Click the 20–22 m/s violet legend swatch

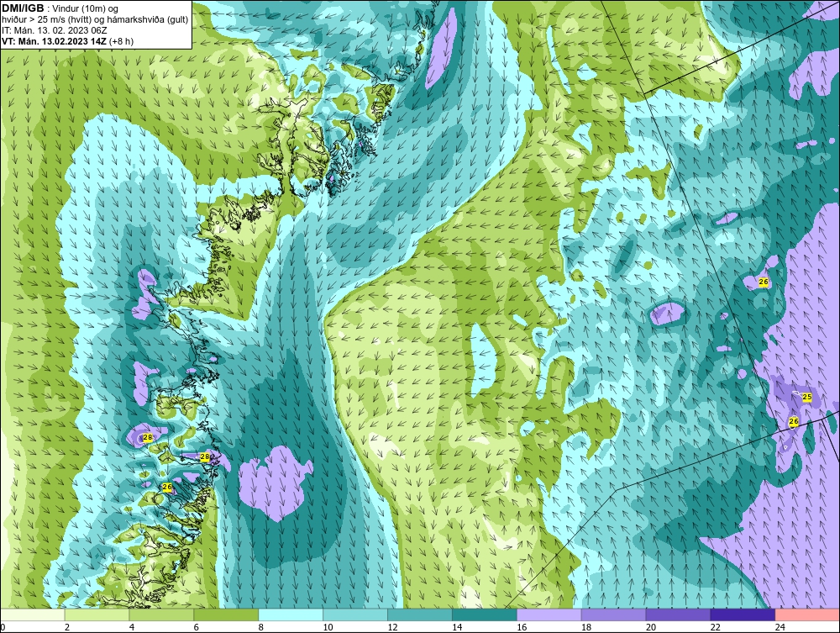pos(678,615)
